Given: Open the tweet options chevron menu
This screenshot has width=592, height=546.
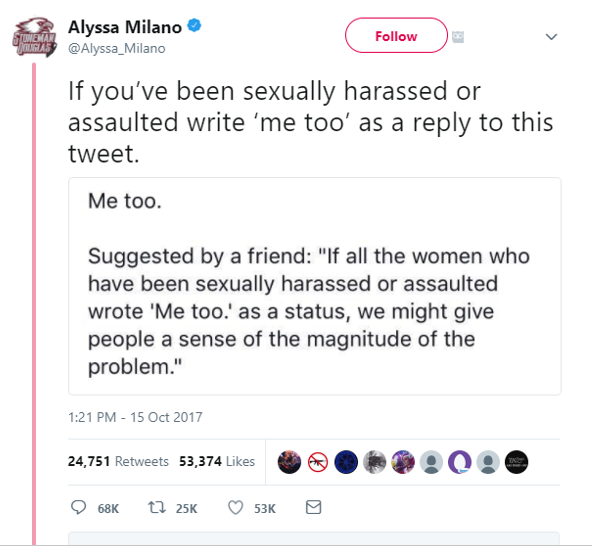Looking at the screenshot, I should point(552,37).
